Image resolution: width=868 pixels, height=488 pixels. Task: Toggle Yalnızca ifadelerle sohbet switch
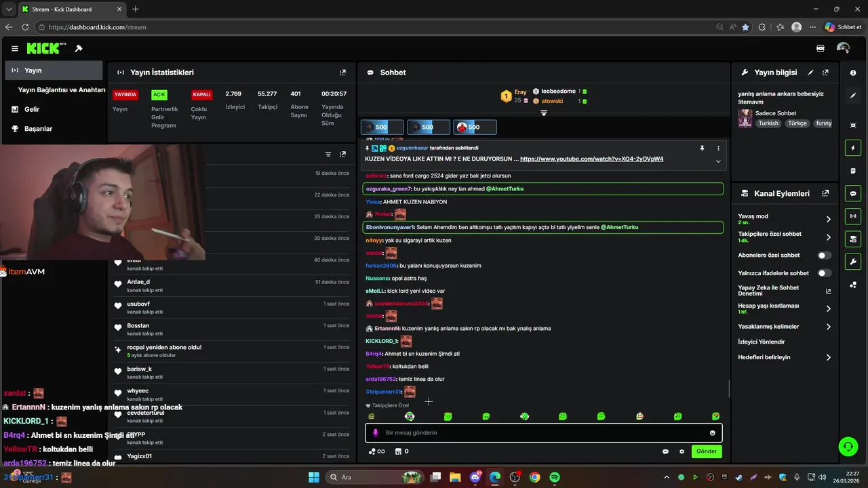point(825,273)
